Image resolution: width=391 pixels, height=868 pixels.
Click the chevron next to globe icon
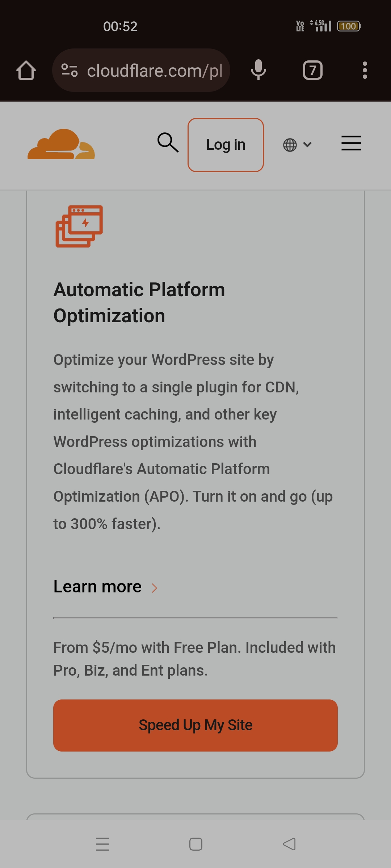[307, 145]
